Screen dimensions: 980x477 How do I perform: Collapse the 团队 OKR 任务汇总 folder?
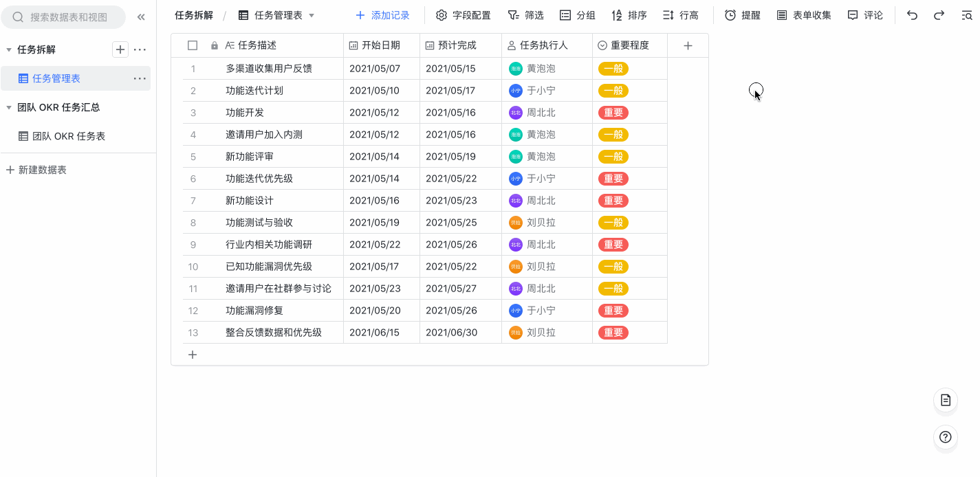9,107
